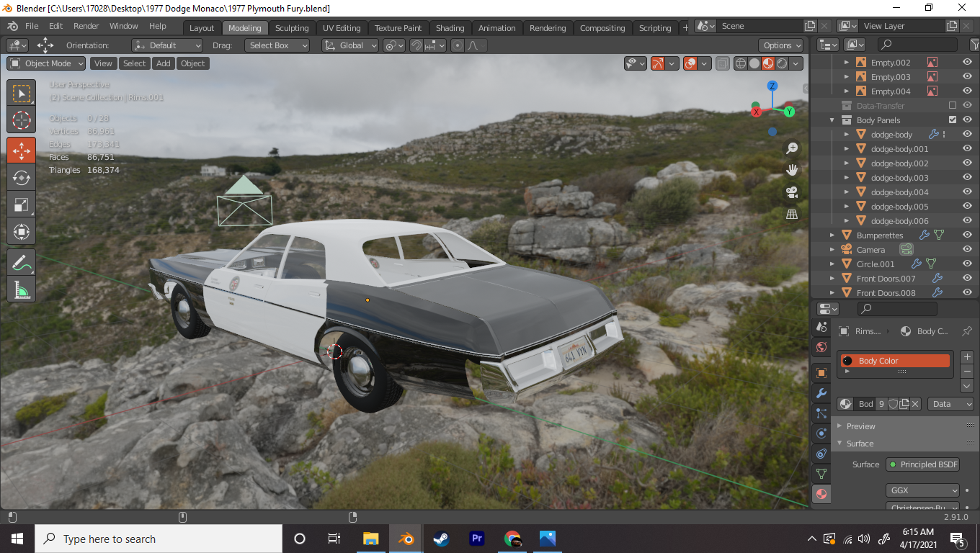
Task: Open the Material properties tab
Action: coord(821,494)
